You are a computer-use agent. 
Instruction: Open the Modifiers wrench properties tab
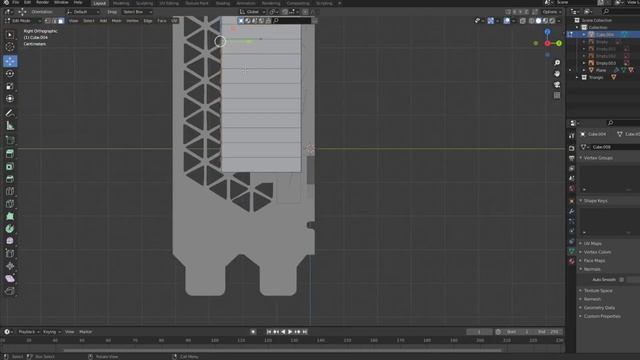click(x=571, y=211)
